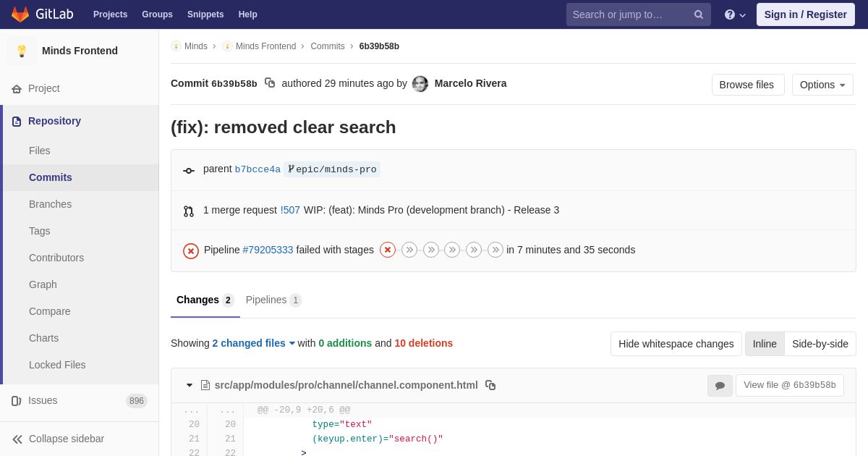Toggle the file comments speech-bubble button
This screenshot has width=868, height=456.
pyautogui.click(x=720, y=386)
